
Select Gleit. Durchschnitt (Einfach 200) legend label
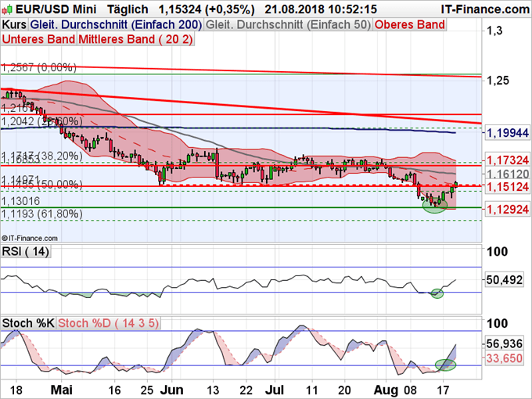(x=116, y=25)
